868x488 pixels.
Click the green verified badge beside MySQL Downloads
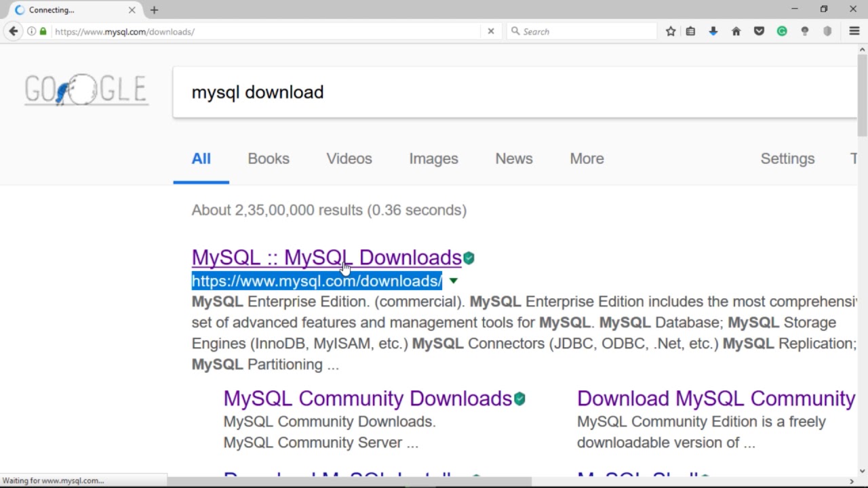469,258
